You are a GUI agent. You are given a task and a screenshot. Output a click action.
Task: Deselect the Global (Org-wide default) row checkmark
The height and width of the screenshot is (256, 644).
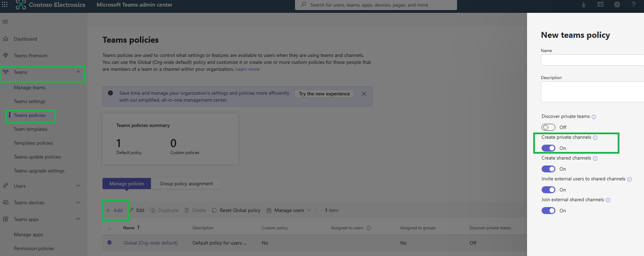(109, 242)
